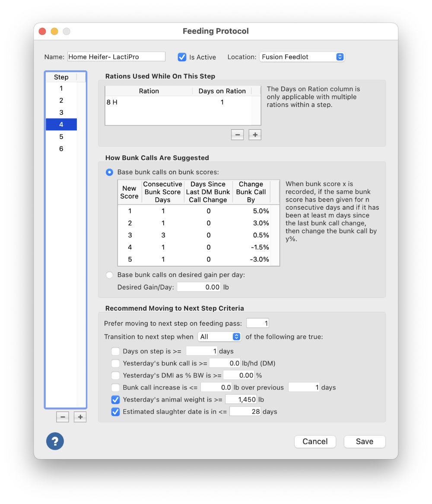
Task: Minimize the Feeding Protocol window
Action: [54, 31]
